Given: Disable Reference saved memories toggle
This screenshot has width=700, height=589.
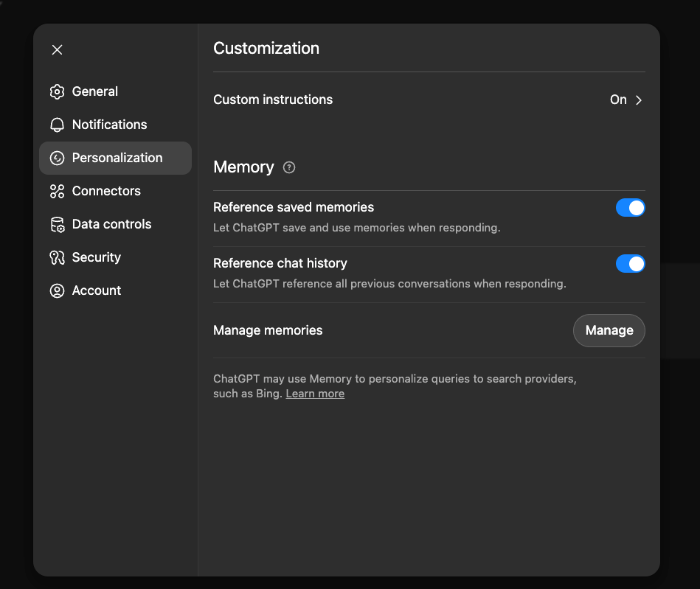Looking at the screenshot, I should pos(631,207).
